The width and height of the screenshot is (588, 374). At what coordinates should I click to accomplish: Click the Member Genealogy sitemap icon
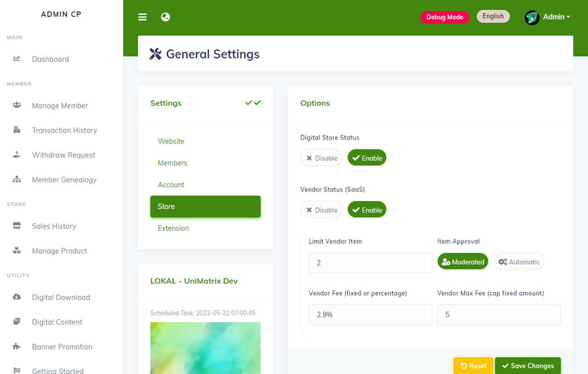pyautogui.click(x=17, y=180)
